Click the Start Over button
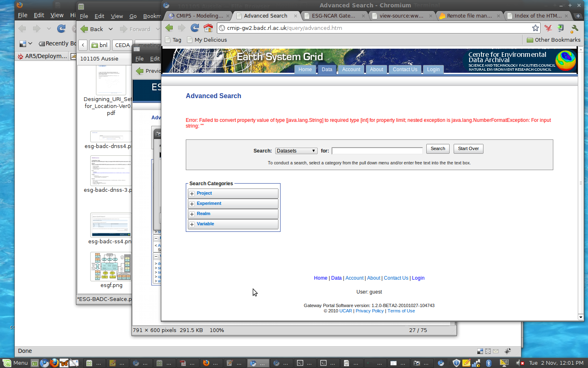Viewport: 588px width, 368px height. click(x=468, y=149)
